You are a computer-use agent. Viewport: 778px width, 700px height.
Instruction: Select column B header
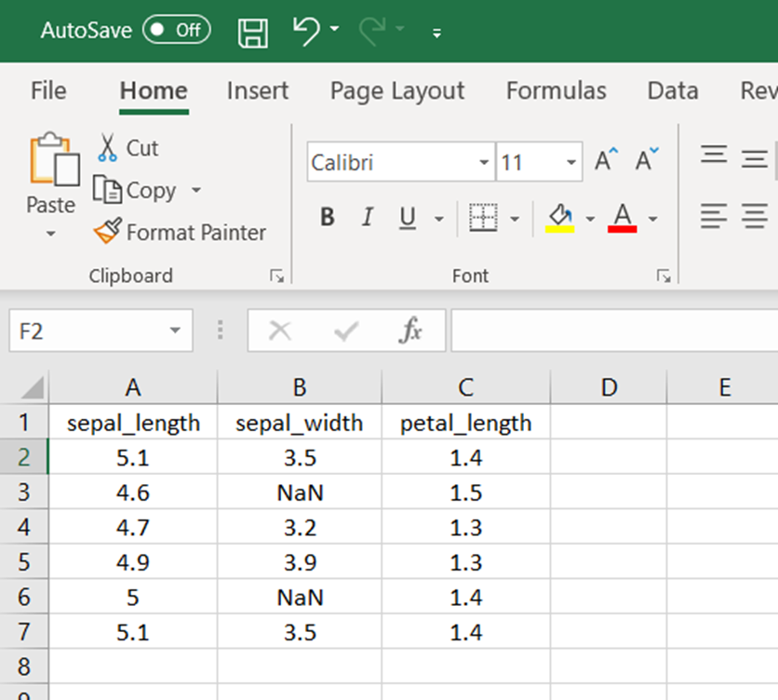pyautogui.click(x=300, y=387)
